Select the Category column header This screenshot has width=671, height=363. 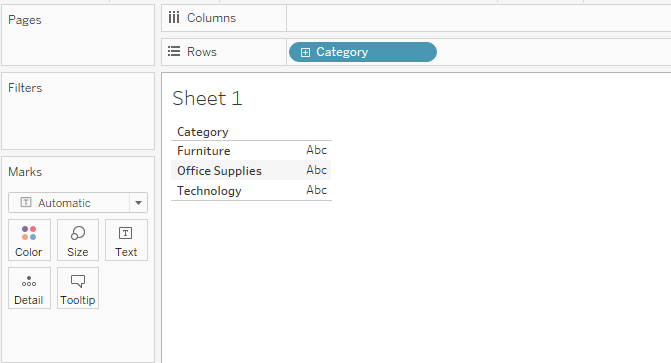coord(203,132)
